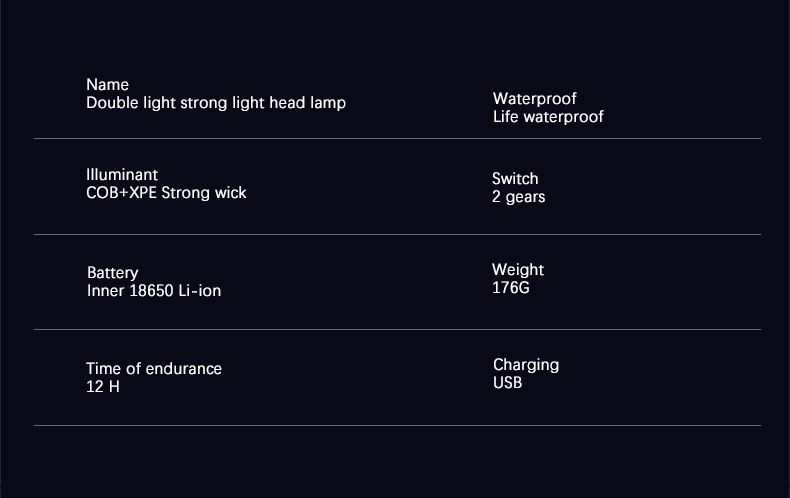Click the 'Switch' heading
This screenshot has width=790, height=498.
tap(515, 179)
